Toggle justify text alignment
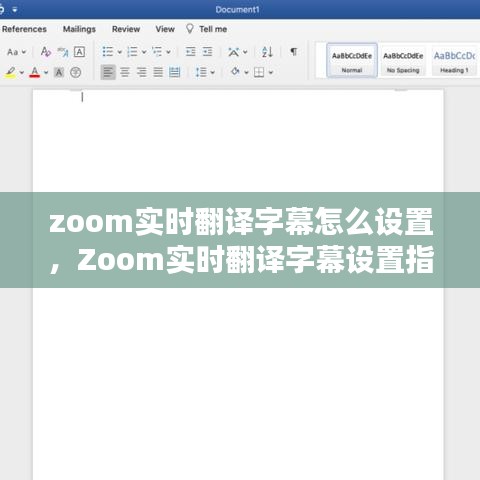480x480 pixels. [158, 72]
